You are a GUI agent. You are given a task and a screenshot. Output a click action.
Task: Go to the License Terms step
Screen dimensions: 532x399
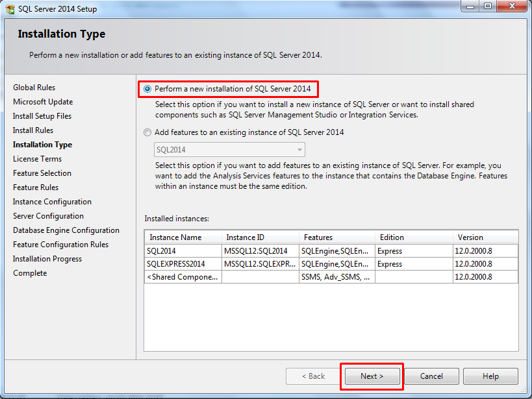[37, 159]
